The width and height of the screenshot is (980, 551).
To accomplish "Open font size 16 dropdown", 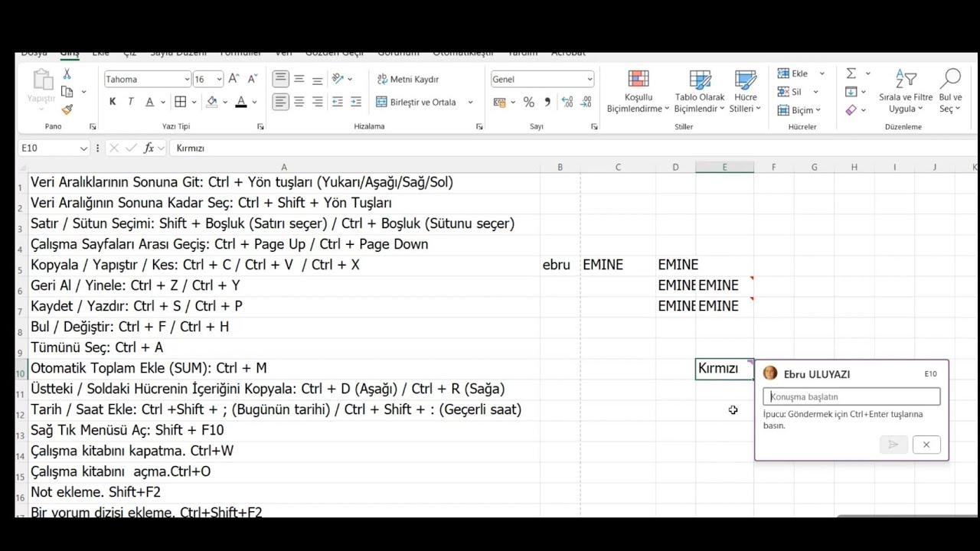I will [x=219, y=79].
